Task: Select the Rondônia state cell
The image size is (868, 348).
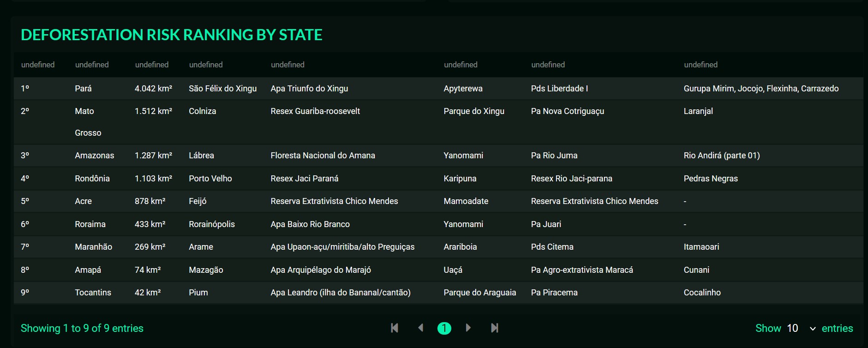Action: 92,179
